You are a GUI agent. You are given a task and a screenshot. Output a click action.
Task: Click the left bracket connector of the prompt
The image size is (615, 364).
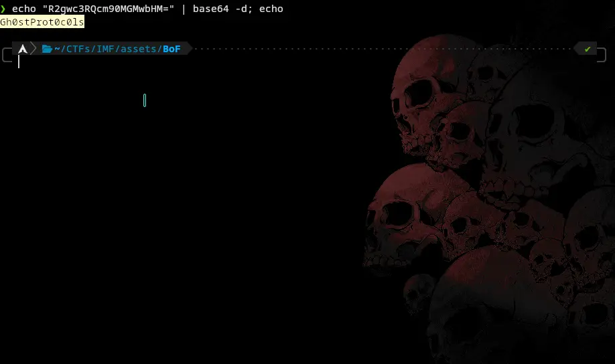7,53
